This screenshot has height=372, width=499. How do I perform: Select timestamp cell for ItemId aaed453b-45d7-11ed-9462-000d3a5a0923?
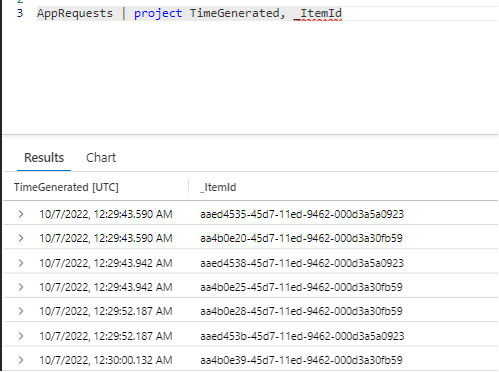106,336
